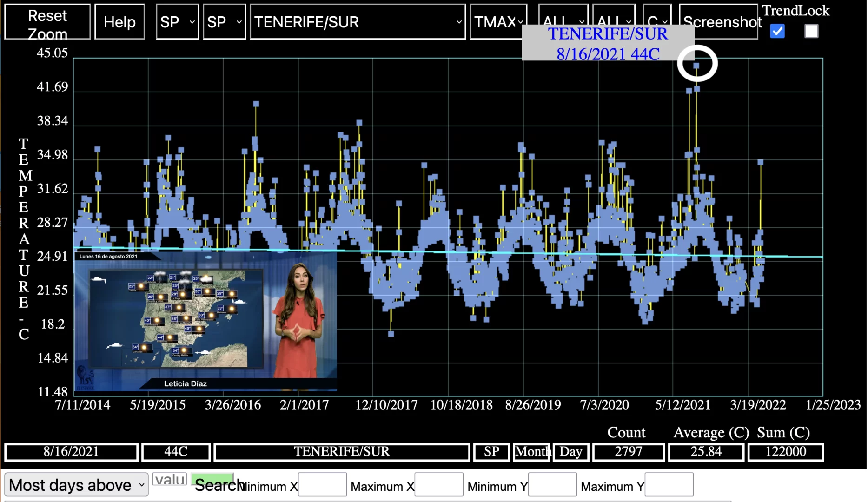Image resolution: width=868 pixels, height=502 pixels.
Task: Click the TENERIFE/SUR 8/16/2021 44C tooltip
Action: pos(608,43)
